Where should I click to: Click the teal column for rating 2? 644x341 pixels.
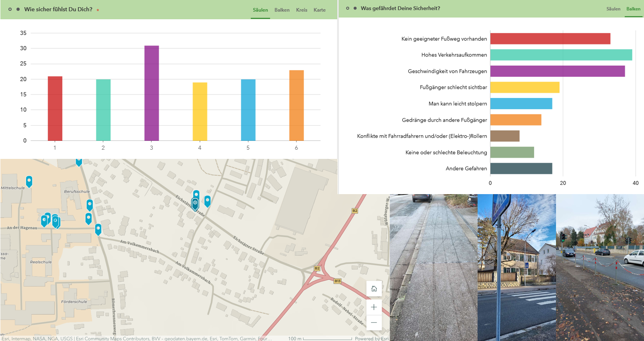pos(103,110)
